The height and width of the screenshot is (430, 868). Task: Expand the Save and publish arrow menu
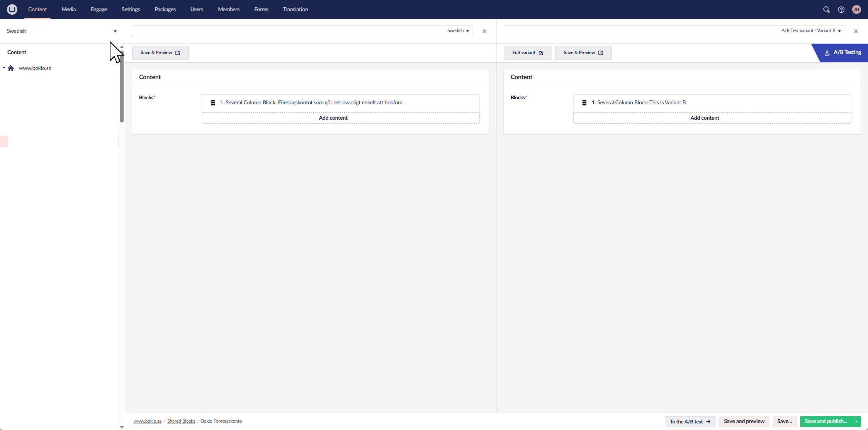click(x=856, y=422)
